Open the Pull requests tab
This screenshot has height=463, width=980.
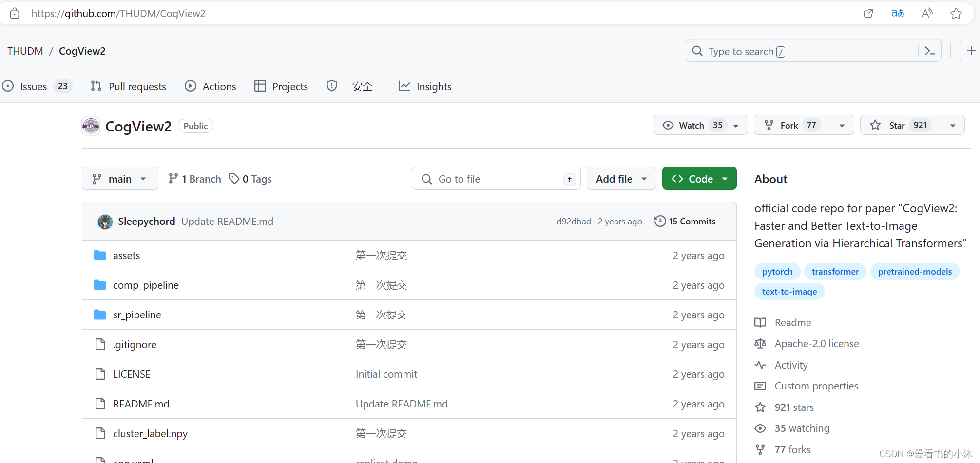click(129, 86)
